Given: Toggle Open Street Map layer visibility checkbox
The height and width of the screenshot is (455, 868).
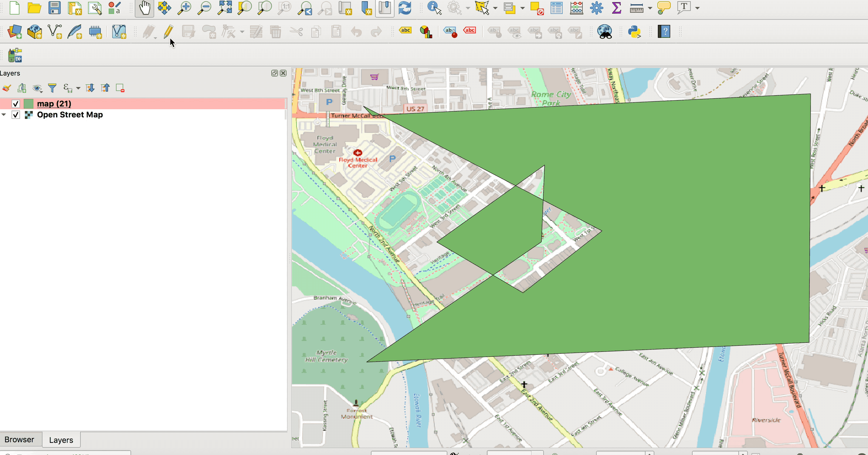Looking at the screenshot, I should pos(15,115).
